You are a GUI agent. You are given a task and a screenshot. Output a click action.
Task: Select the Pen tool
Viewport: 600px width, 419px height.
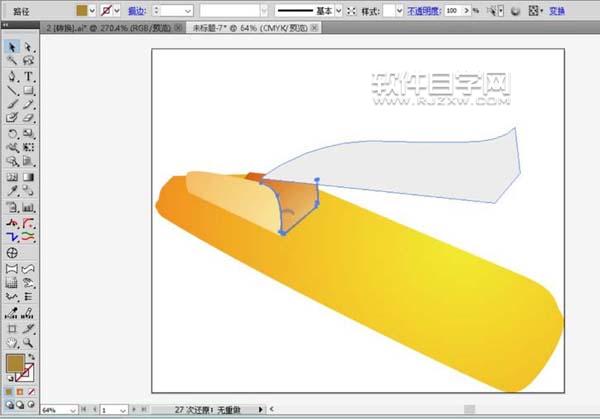pyautogui.click(x=12, y=75)
